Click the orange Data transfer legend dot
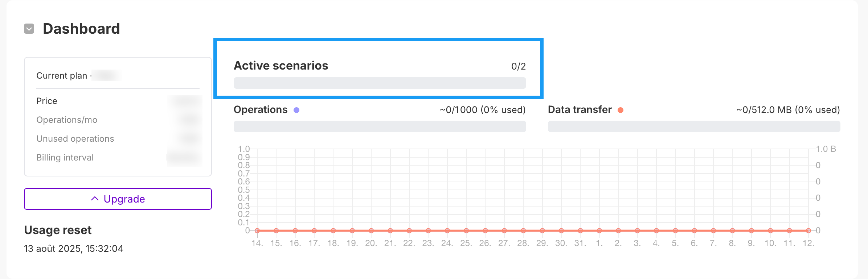 click(621, 110)
